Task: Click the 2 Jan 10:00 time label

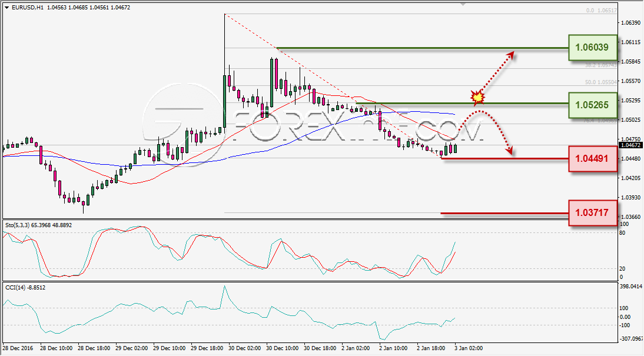Action: coord(394,348)
